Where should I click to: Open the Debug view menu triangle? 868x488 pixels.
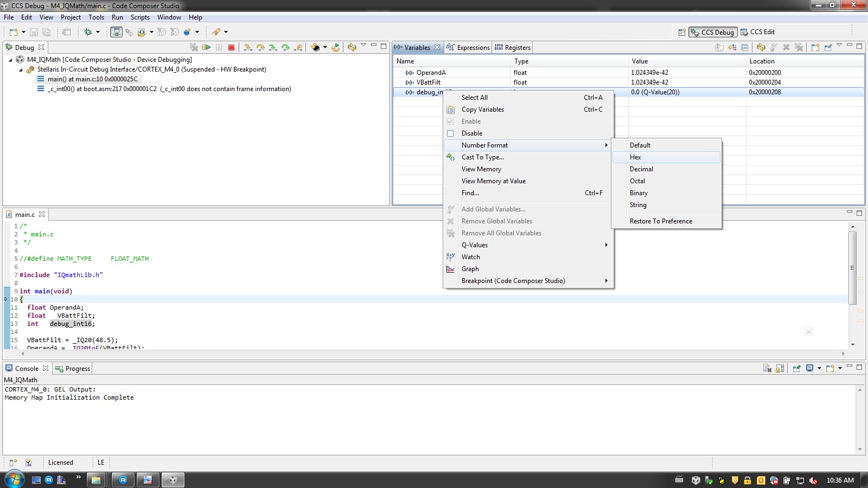pyautogui.click(x=363, y=46)
